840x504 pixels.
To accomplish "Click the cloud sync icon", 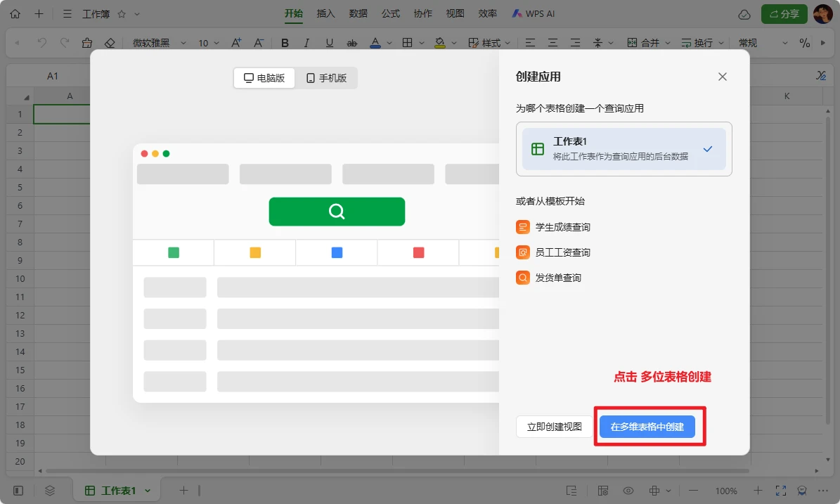I will pyautogui.click(x=744, y=14).
